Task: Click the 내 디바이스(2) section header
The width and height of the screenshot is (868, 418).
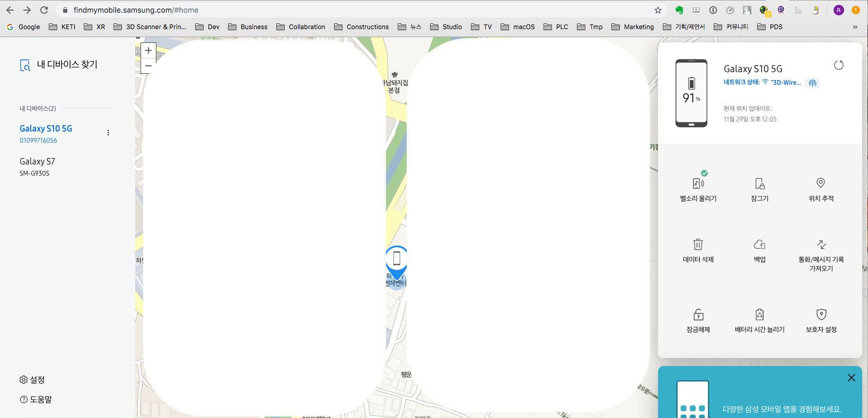Action: [38, 108]
